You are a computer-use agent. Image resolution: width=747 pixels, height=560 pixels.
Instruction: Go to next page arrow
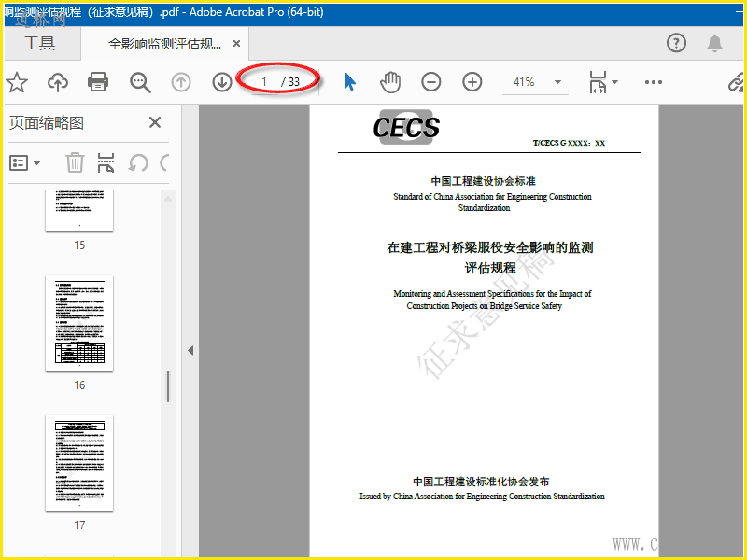[x=222, y=82]
